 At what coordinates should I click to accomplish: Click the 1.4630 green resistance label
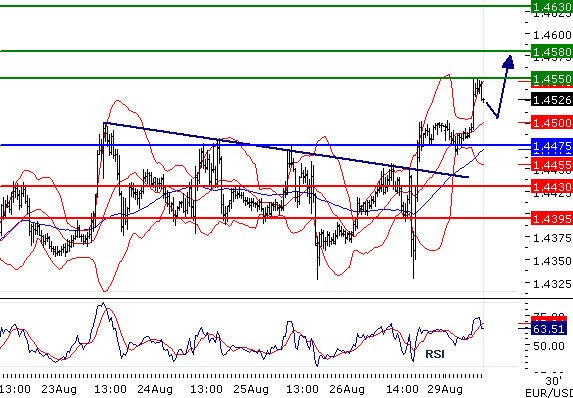coord(551,6)
